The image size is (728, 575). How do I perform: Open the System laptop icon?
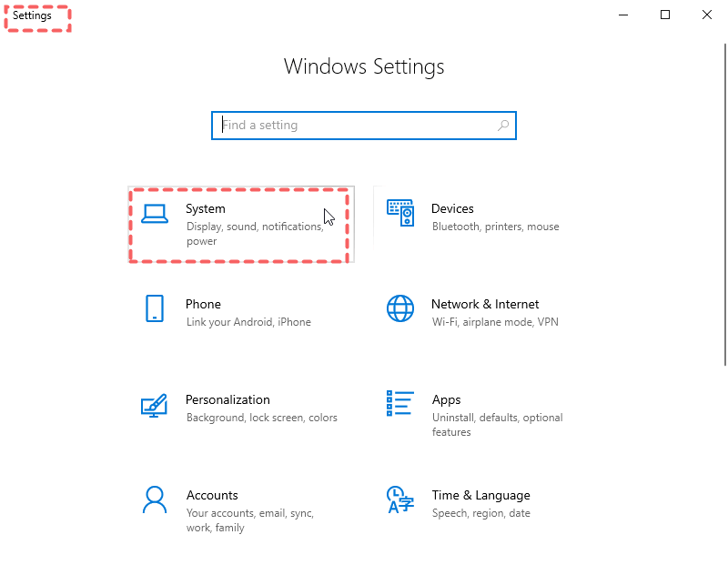click(x=154, y=214)
